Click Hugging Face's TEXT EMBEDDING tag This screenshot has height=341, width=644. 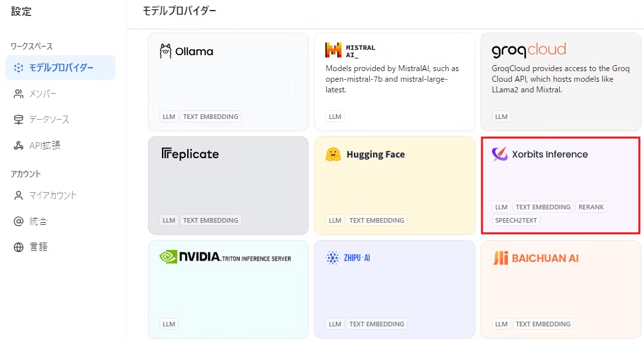click(x=376, y=221)
